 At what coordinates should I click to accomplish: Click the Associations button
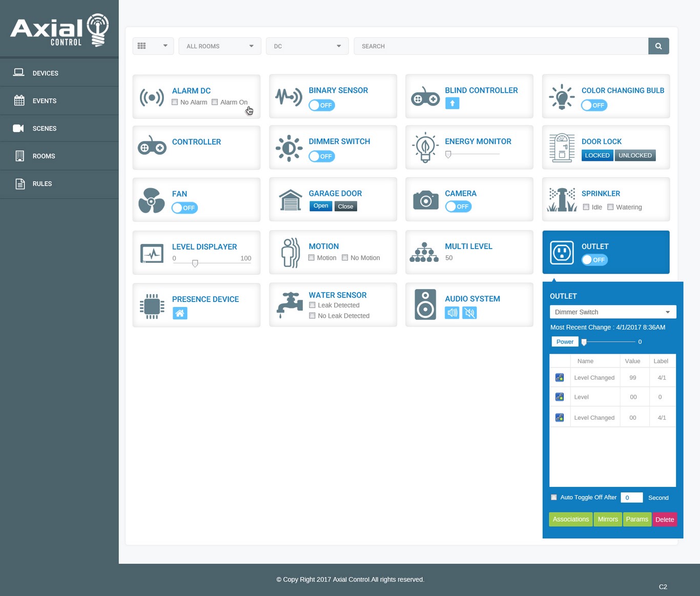pos(570,519)
